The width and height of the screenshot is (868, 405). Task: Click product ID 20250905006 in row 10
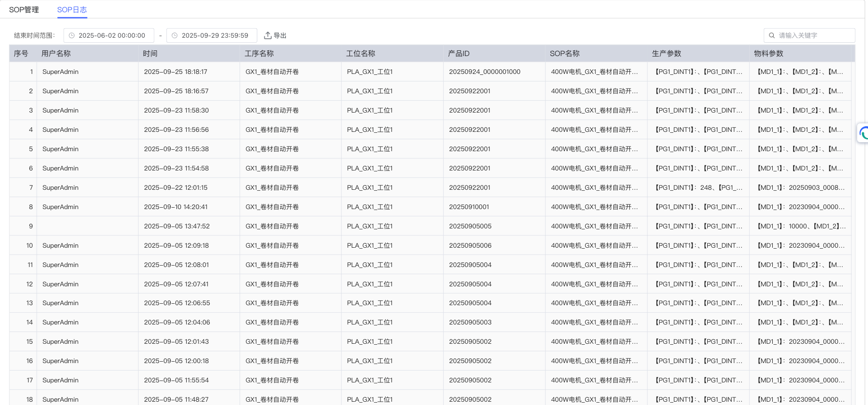click(x=470, y=246)
